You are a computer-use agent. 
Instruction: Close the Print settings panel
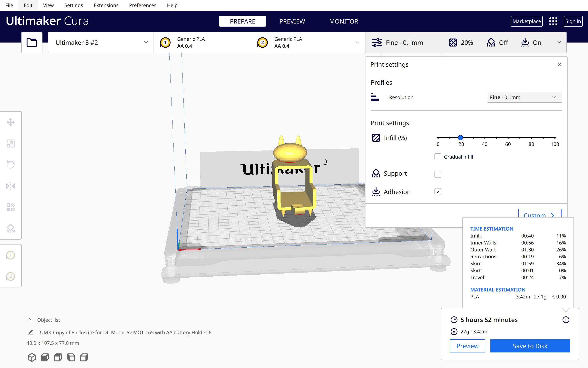click(x=560, y=64)
